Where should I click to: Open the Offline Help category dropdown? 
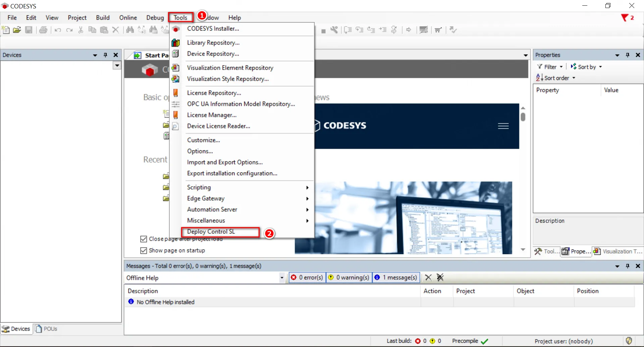tap(282, 278)
